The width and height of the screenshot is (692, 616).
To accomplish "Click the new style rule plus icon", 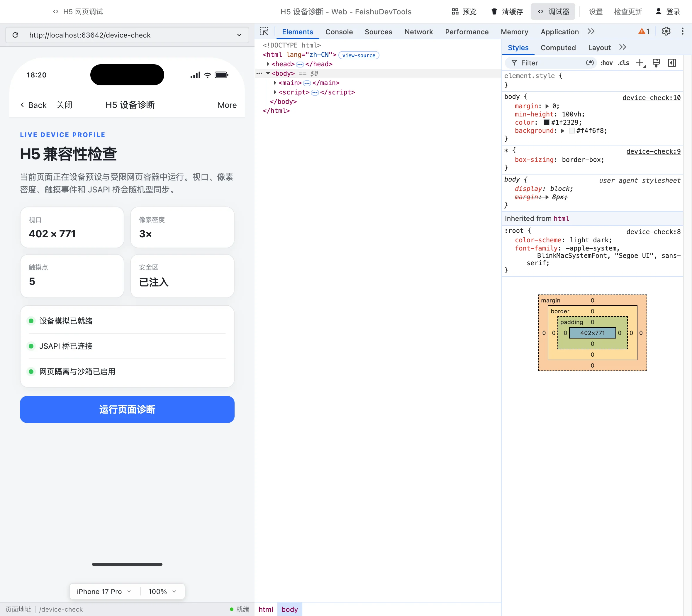I will click(x=640, y=63).
